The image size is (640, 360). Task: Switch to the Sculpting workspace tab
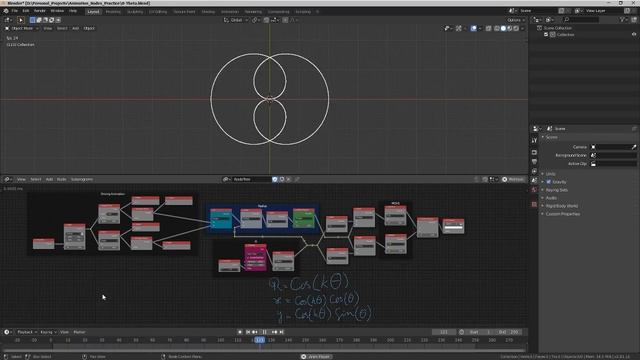click(x=135, y=12)
